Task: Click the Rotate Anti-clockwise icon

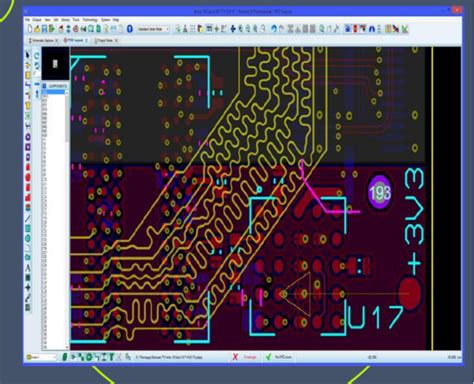Action: pos(37,66)
